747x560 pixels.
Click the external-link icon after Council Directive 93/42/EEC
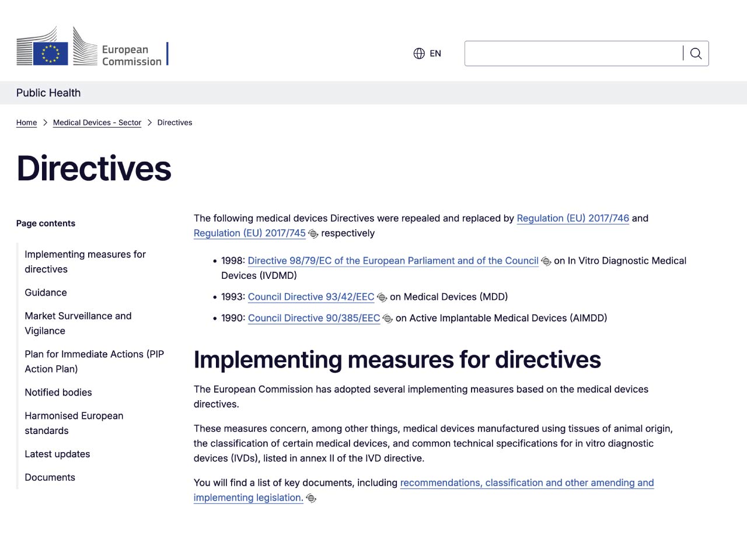point(382,297)
